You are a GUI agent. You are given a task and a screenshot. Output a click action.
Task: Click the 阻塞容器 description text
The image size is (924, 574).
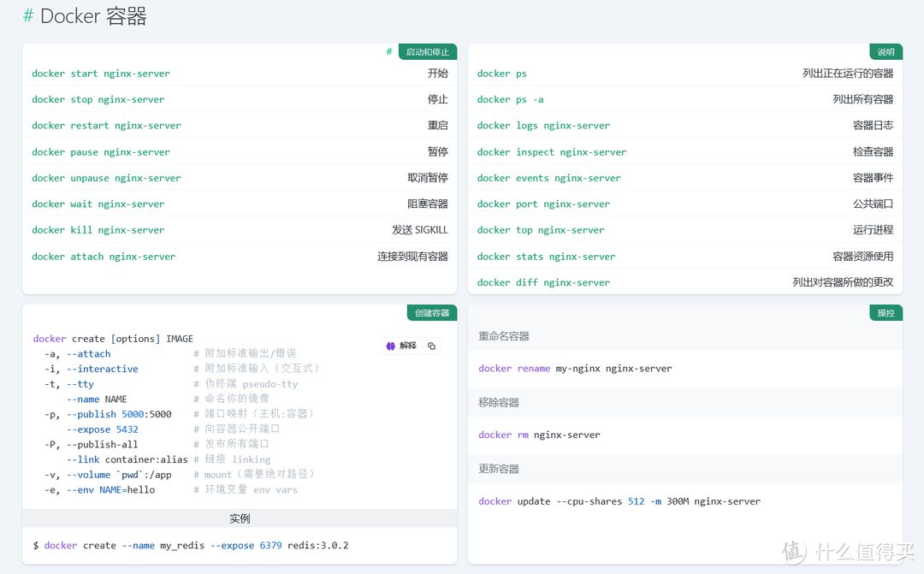428,204
